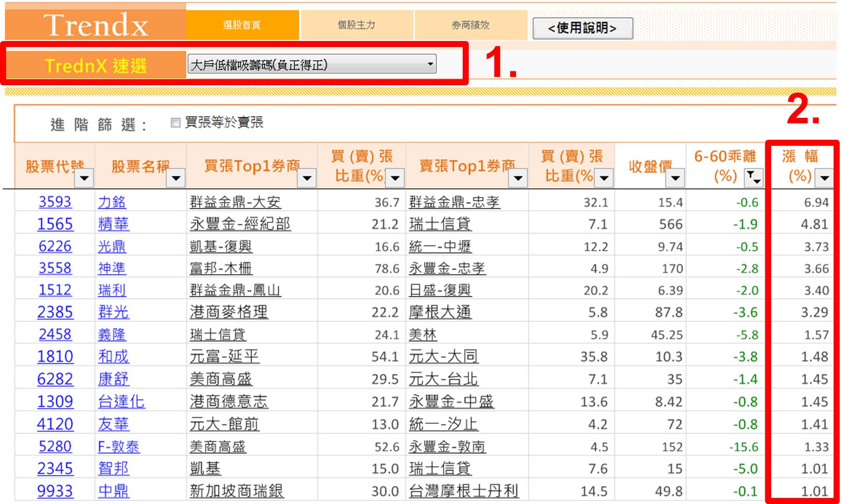
Task: Open filter arrow on 買張Top1券商 column
Action: pos(307,178)
